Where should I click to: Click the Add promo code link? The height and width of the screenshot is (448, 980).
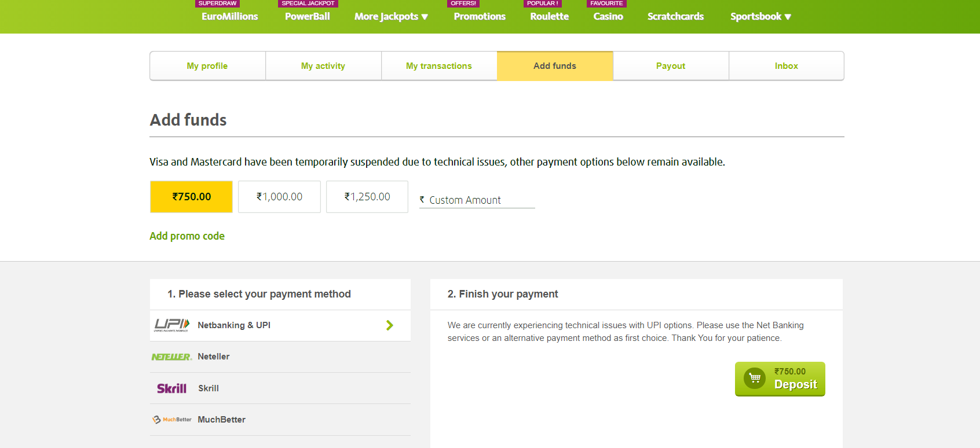coord(187,236)
